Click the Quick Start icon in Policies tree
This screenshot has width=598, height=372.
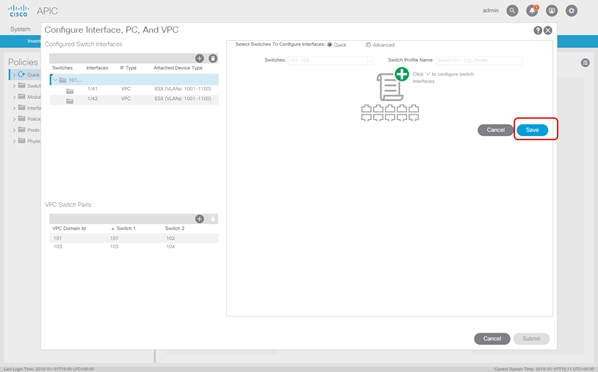click(x=22, y=74)
